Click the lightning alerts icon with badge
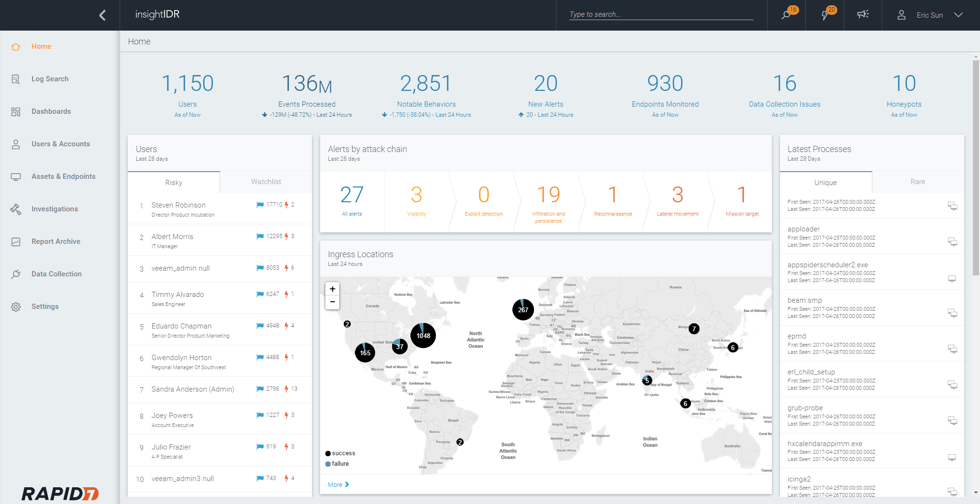 tap(825, 15)
